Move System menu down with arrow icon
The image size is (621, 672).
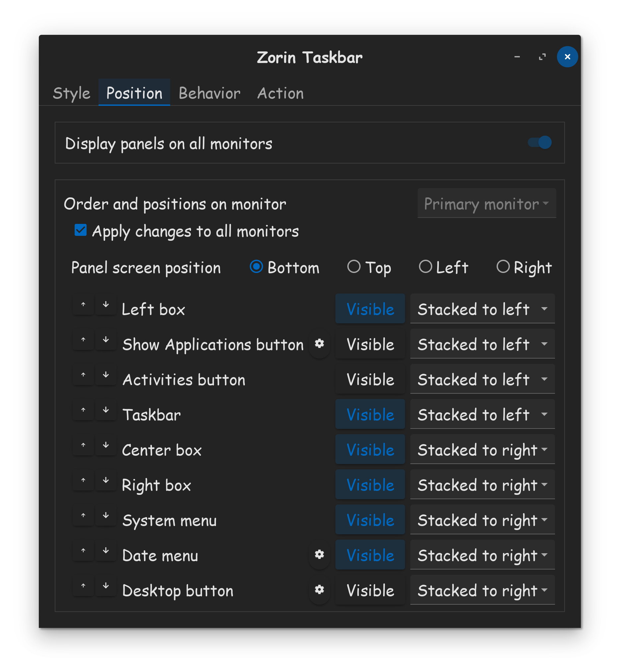coord(106,516)
